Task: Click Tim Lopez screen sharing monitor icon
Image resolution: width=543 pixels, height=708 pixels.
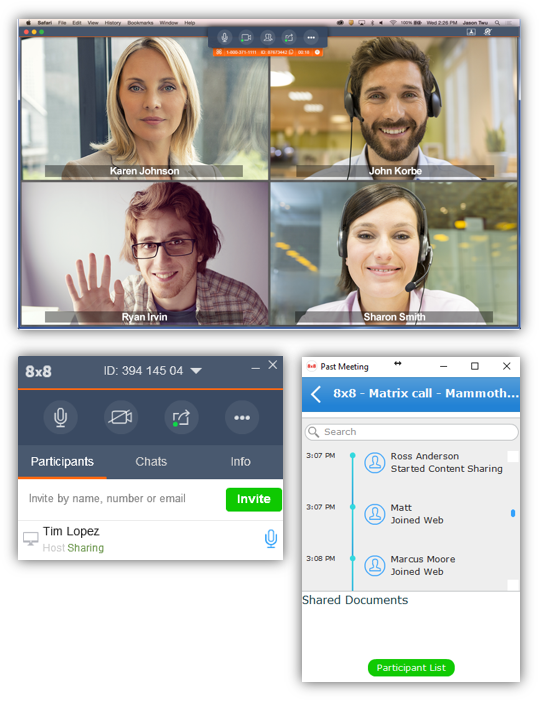Action: 31,539
